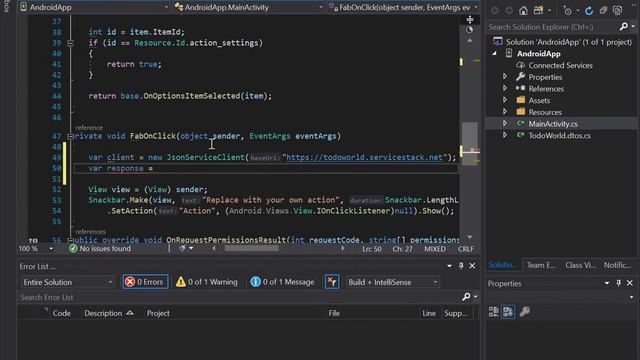The height and width of the screenshot is (360, 640).
Task: Sort by the File column header
Action: [x=334, y=313]
